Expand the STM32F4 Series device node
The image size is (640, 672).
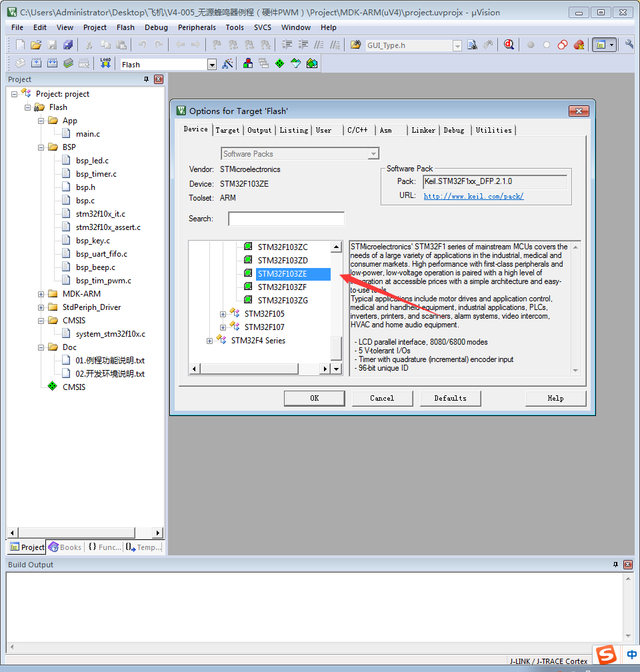click(209, 341)
